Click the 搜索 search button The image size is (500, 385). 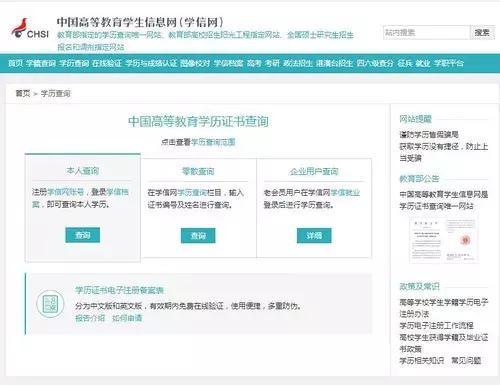point(482,33)
